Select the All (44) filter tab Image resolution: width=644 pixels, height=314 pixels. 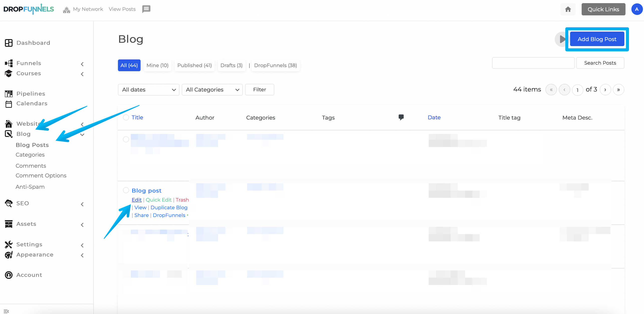tap(129, 65)
